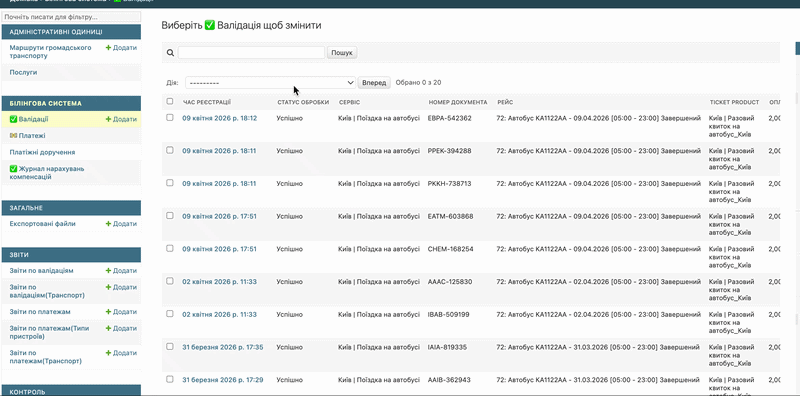The width and height of the screenshot is (800, 396).
Task: Select the row with document IBAB-509199
Action: [170, 313]
